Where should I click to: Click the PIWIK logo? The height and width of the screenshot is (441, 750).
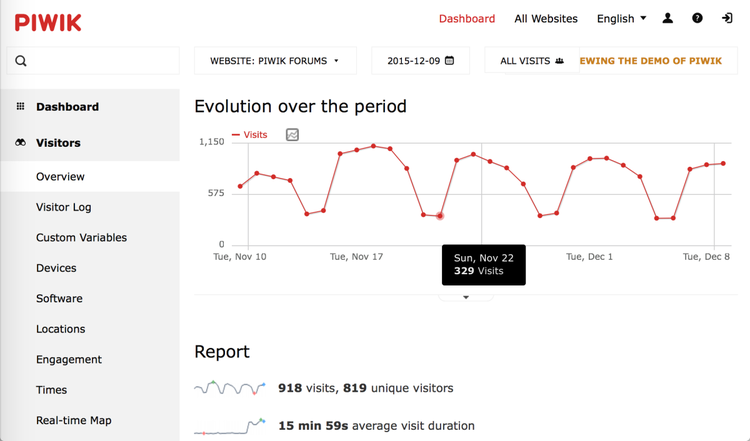48,22
